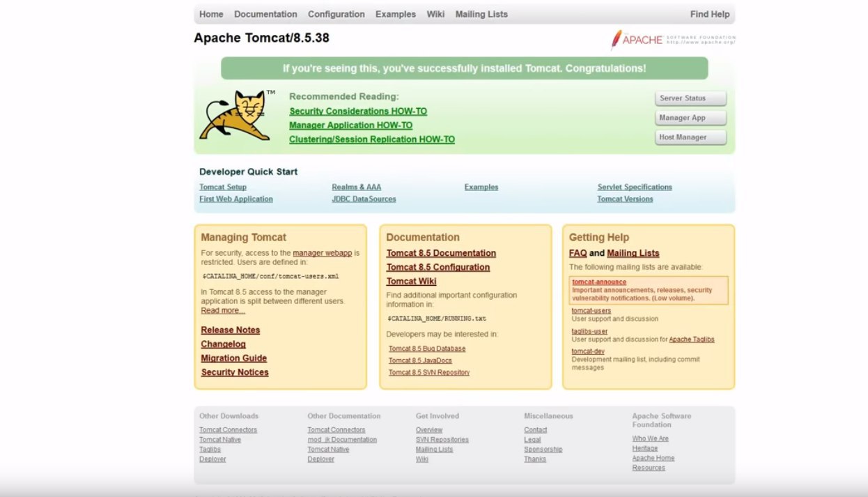Open the Legal link

[x=532, y=440]
